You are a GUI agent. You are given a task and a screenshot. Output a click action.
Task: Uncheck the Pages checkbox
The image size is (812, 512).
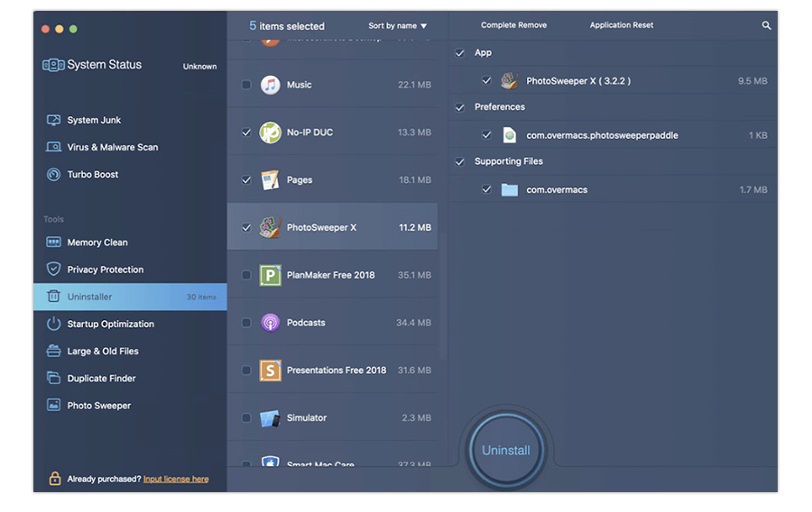(x=246, y=180)
